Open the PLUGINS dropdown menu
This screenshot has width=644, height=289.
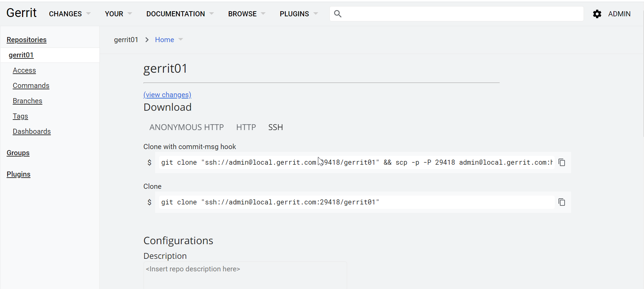pyautogui.click(x=299, y=14)
